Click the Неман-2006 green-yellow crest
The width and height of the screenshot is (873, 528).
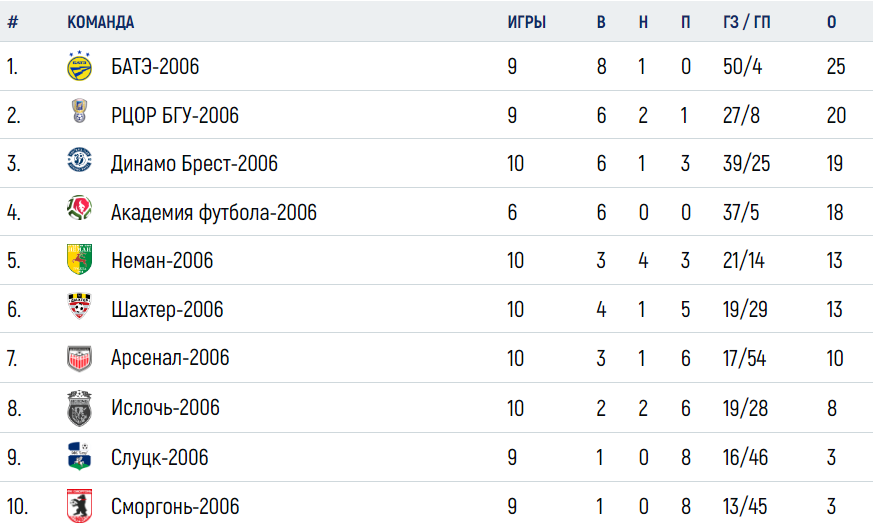pos(79,259)
